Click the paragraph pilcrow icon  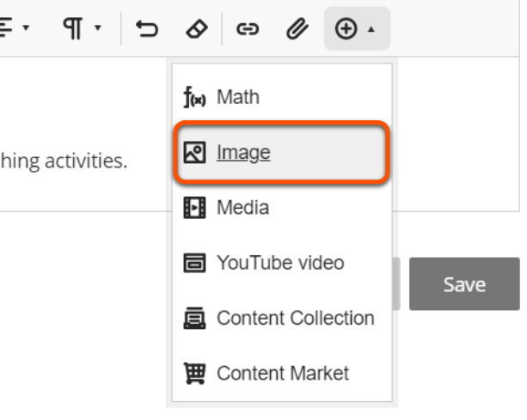73,29
